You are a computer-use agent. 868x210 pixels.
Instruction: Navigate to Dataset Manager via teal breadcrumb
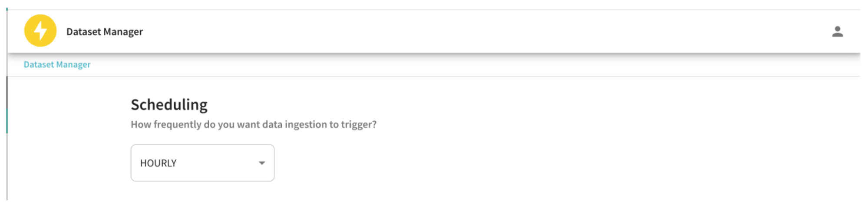[x=57, y=65]
